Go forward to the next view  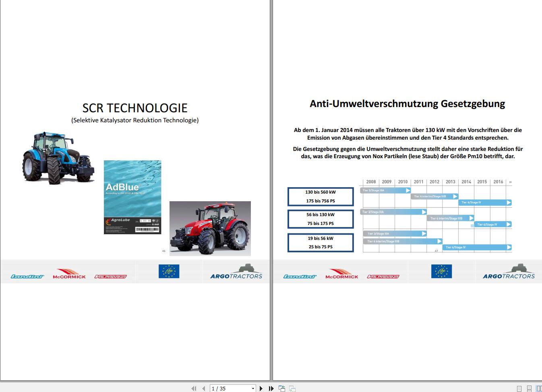pyautogui.click(x=292, y=388)
